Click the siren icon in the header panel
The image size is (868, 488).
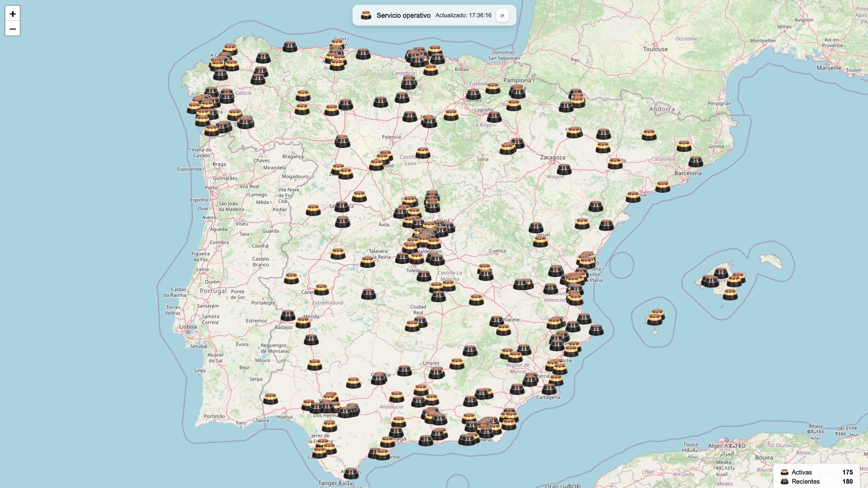click(x=366, y=15)
